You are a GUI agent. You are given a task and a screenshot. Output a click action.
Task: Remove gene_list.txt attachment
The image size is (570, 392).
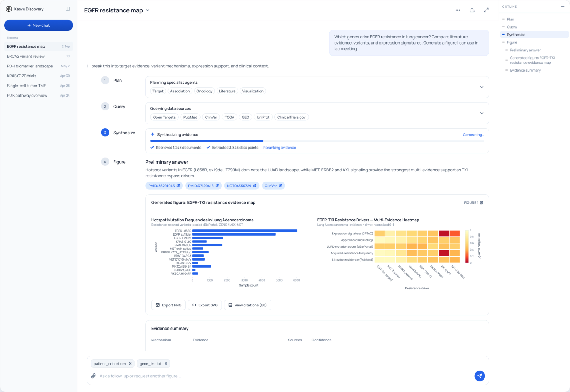[x=166, y=363]
